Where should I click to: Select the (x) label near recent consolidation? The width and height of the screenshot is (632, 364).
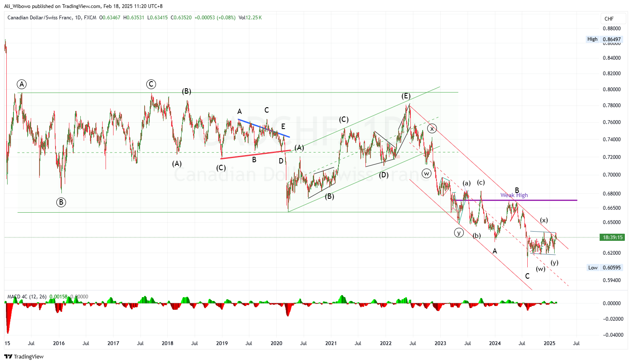pos(544,220)
